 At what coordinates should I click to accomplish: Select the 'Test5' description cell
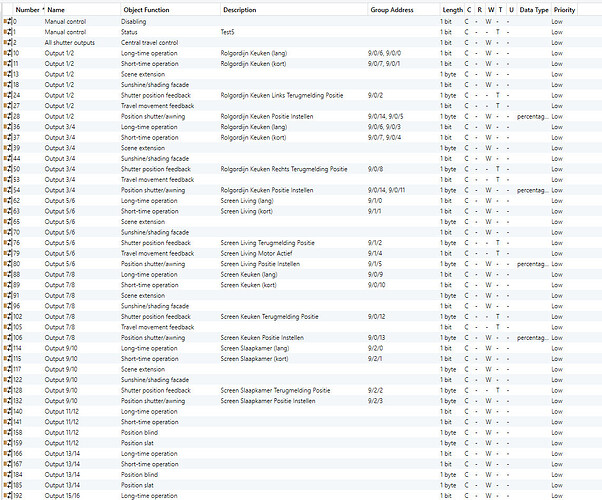[228, 32]
